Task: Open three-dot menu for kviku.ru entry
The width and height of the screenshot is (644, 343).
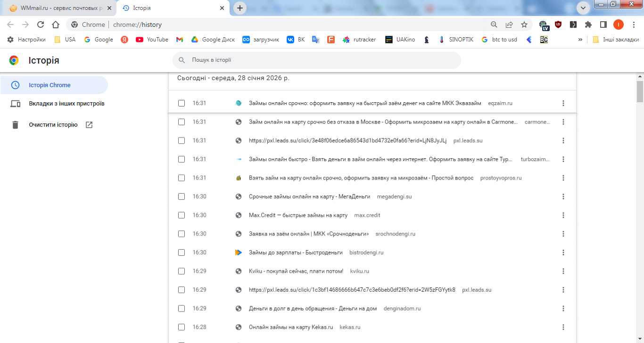Action: pos(563,271)
